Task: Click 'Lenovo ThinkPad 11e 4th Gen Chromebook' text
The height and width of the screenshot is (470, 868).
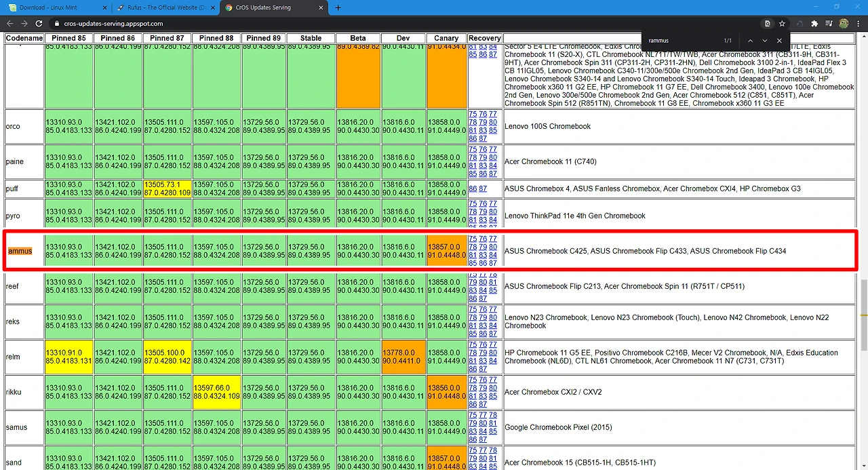Action: [575, 216]
